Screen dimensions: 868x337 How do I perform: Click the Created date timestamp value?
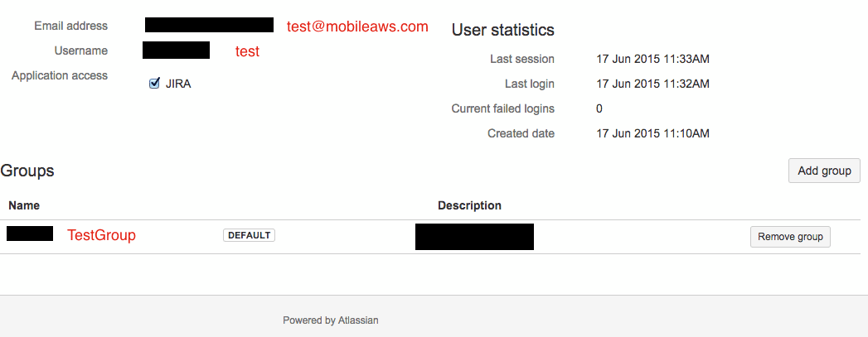pos(652,133)
